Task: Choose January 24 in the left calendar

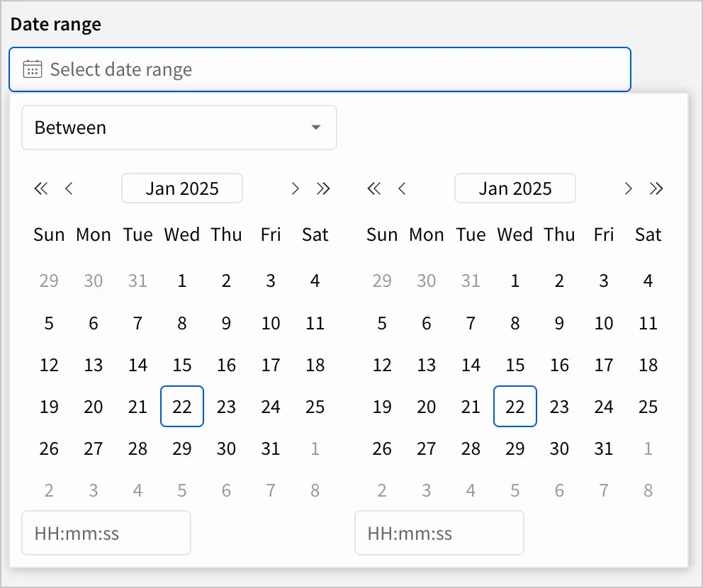Action: (271, 407)
